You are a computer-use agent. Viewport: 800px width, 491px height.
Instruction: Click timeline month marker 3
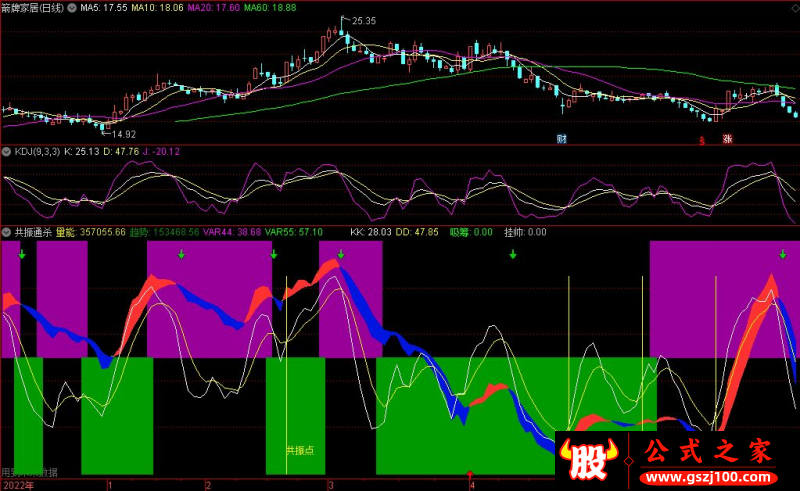[331, 485]
